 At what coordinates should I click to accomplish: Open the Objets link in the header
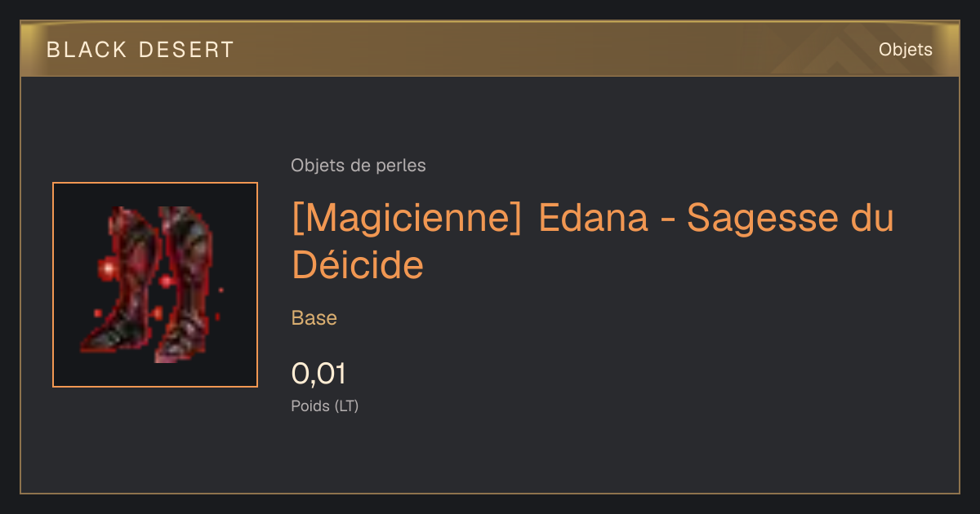pos(906,50)
